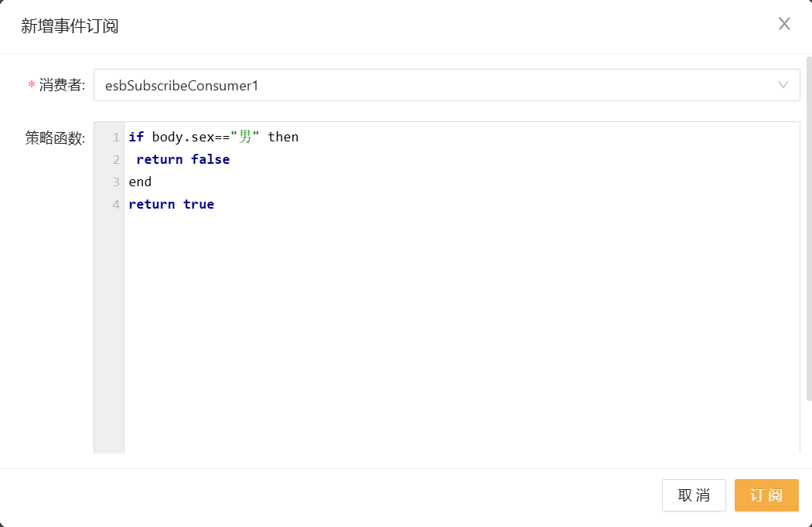Click the 'false' keyword on line 2

tap(210, 159)
